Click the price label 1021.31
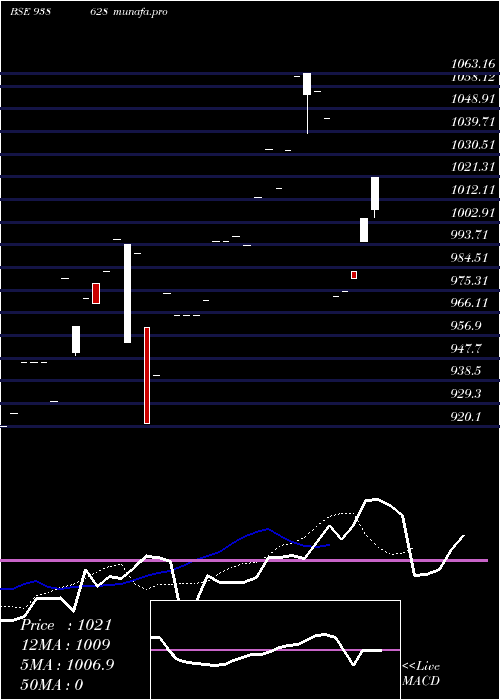 point(473,167)
